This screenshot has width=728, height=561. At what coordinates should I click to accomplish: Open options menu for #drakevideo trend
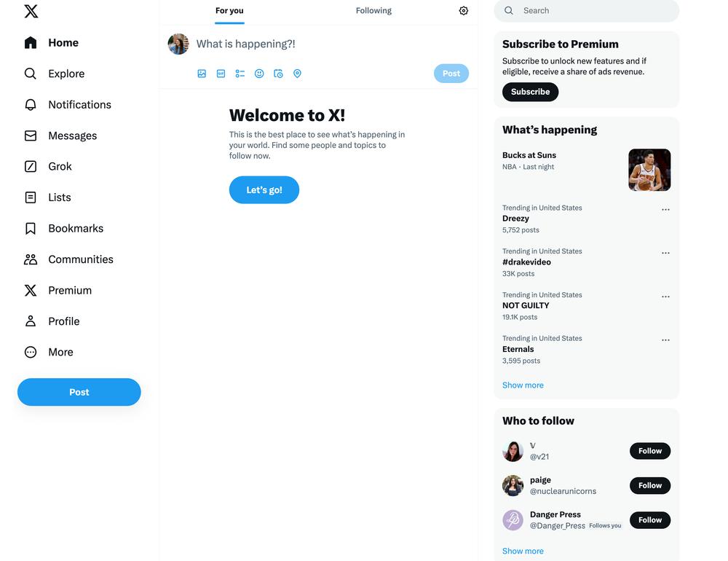tap(665, 253)
